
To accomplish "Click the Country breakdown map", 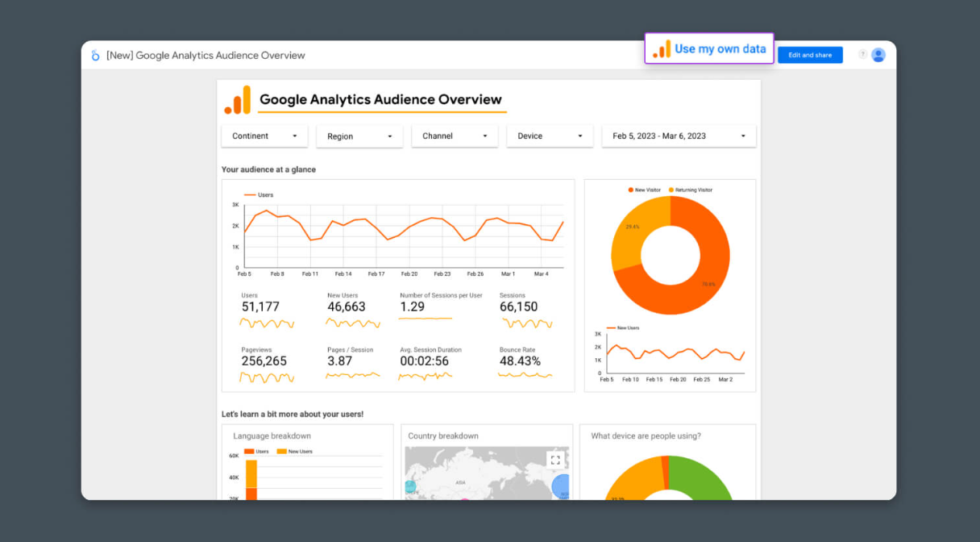I will point(487,473).
